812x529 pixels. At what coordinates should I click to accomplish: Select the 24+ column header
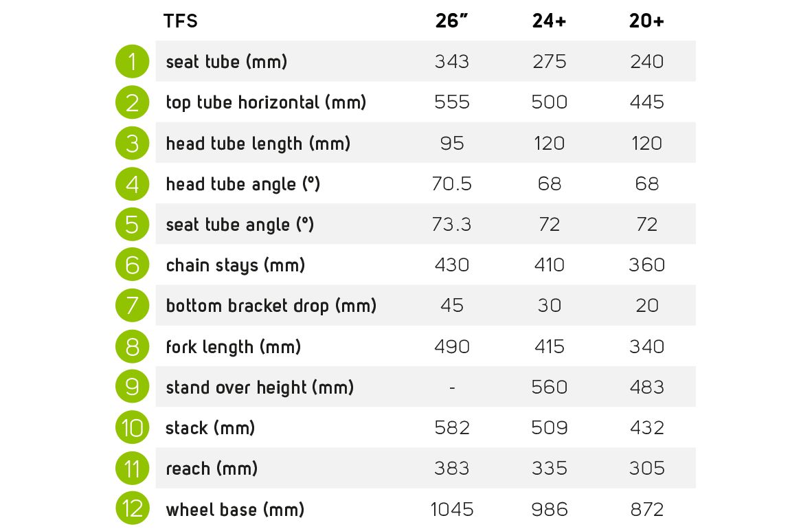pos(549,21)
